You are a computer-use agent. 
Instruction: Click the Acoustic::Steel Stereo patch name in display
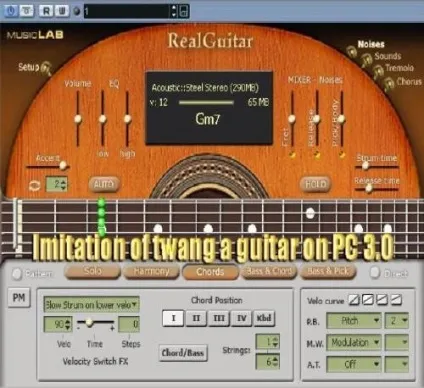tap(205, 88)
